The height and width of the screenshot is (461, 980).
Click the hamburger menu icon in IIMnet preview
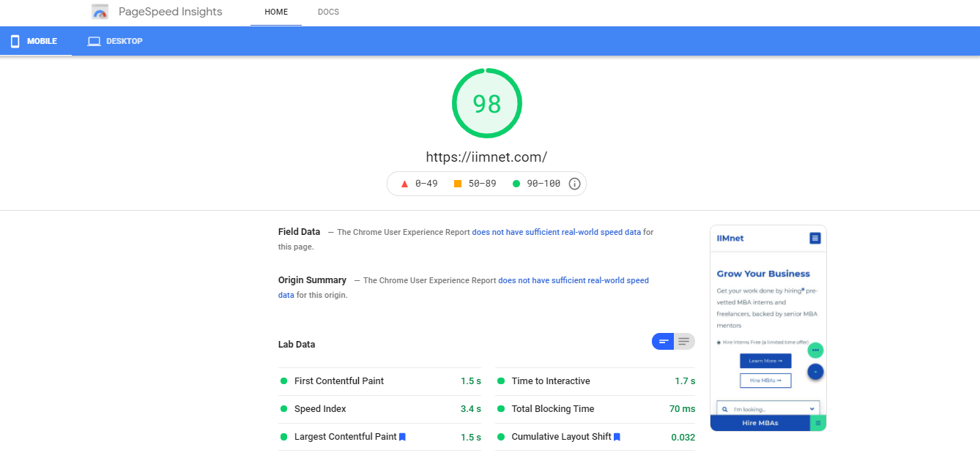(x=814, y=239)
